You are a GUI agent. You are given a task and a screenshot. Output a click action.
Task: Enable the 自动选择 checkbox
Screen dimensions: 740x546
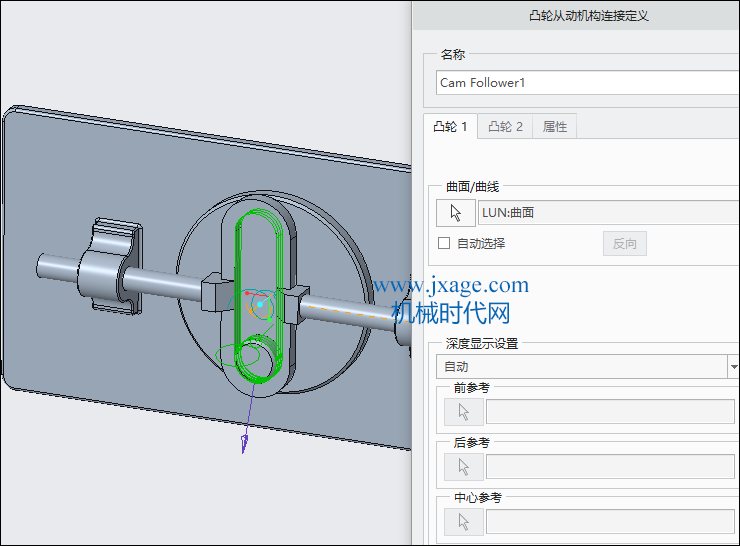coord(444,243)
